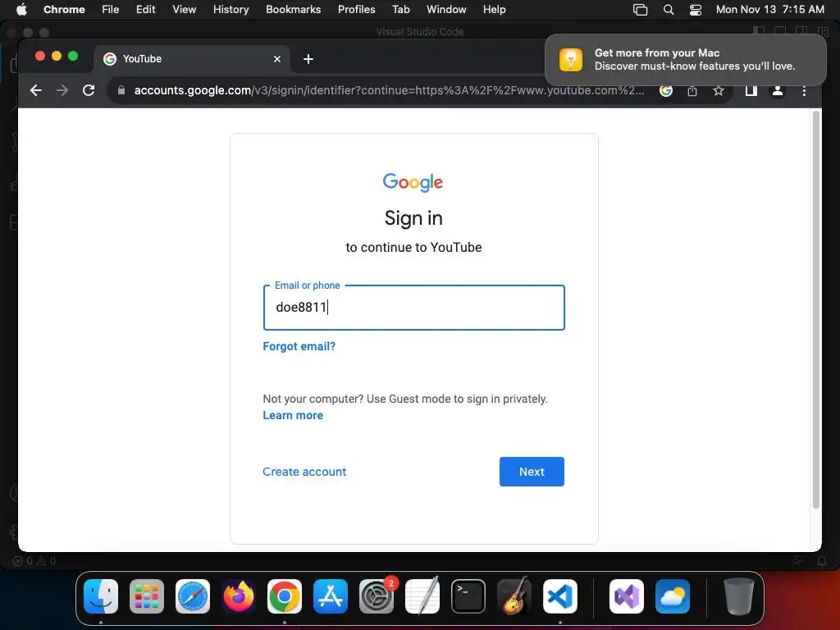
Task: Open the Profiles menu
Action: pyautogui.click(x=356, y=9)
